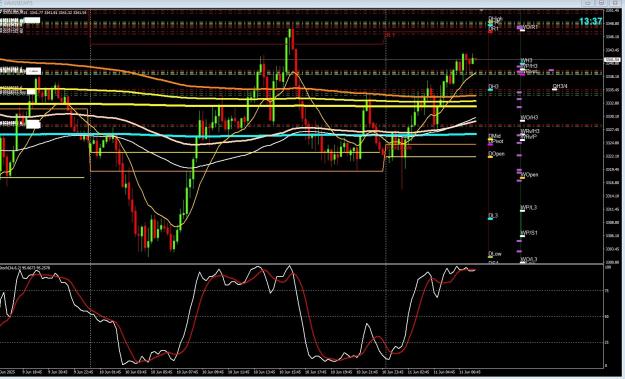Click the 11 Jun 08:45 time axis label
625x379 pixels.
pos(470,372)
